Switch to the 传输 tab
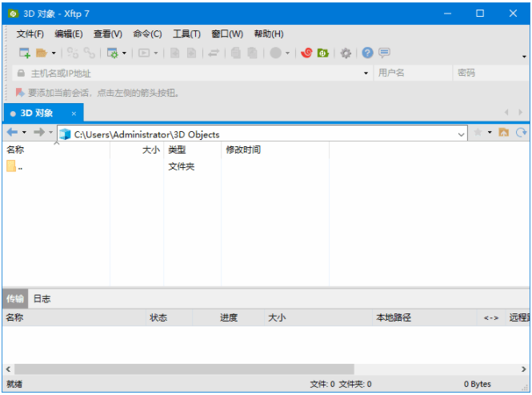This screenshot has height=395, width=532. (15, 299)
